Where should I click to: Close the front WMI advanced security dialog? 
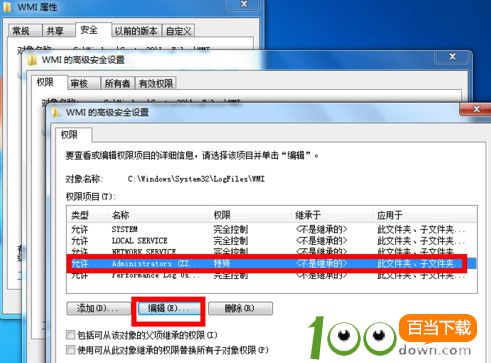[476, 109]
